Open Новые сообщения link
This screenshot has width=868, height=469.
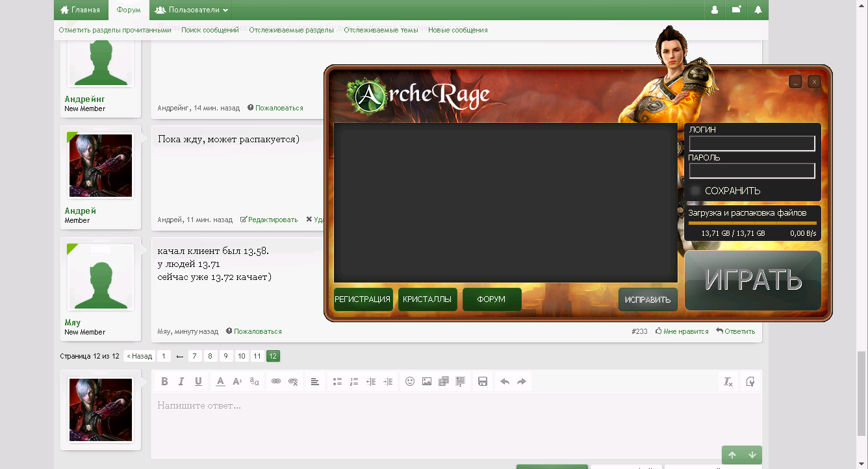457,30
